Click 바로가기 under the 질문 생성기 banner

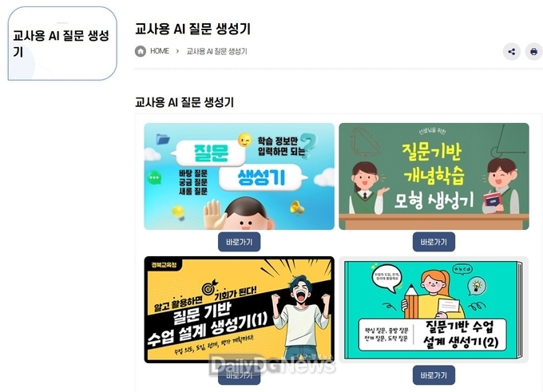240,242
